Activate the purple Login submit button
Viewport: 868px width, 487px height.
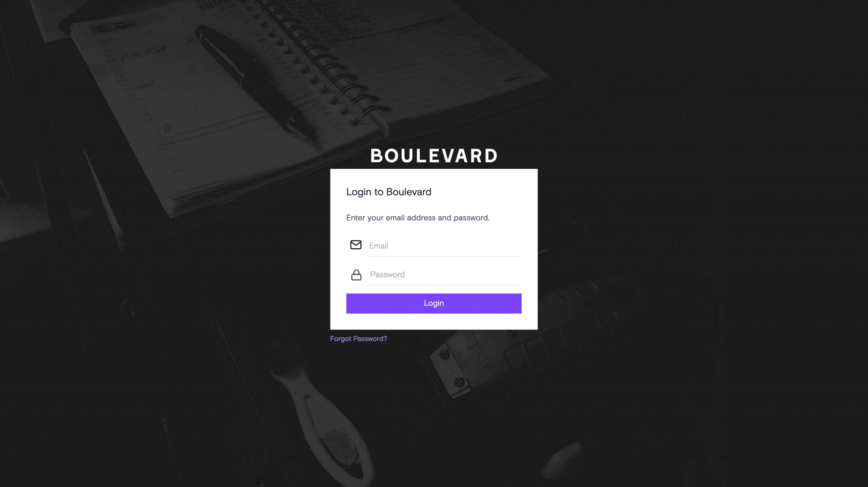coord(434,303)
